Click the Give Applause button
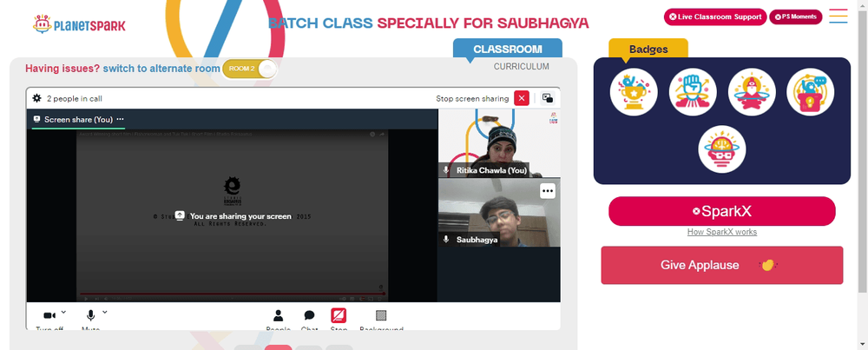The image size is (868, 350). 722,265
